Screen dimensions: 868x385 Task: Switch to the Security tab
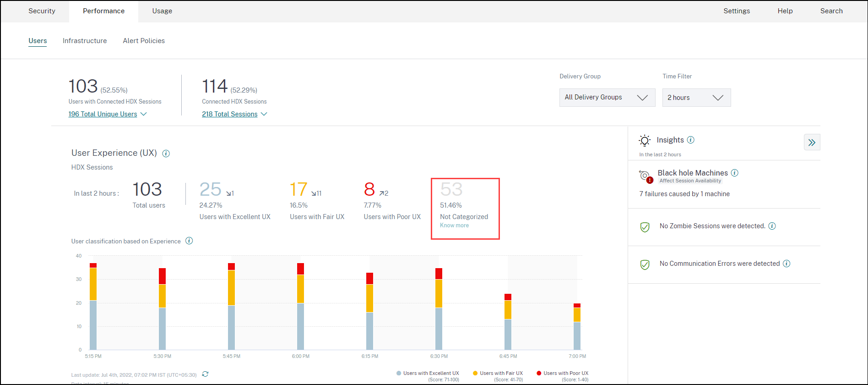(42, 11)
